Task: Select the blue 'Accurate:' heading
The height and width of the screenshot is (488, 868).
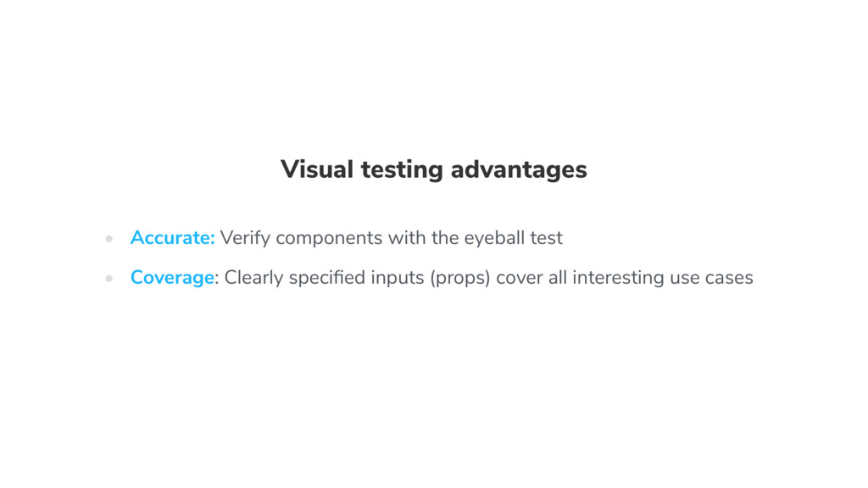Action: click(x=172, y=238)
